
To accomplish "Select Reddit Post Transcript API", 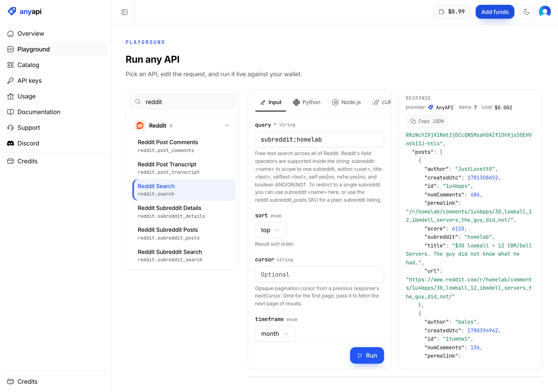I will (x=184, y=168).
